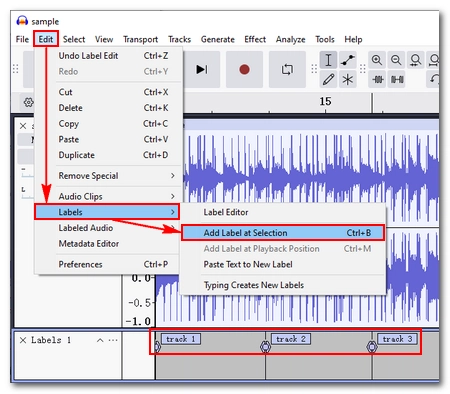Open the Tracks menu
This screenshot has width=450, height=394.
coord(179,39)
